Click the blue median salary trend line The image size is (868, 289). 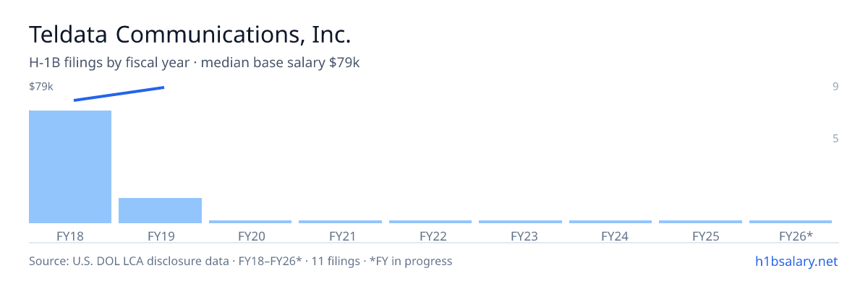pyautogui.click(x=119, y=94)
